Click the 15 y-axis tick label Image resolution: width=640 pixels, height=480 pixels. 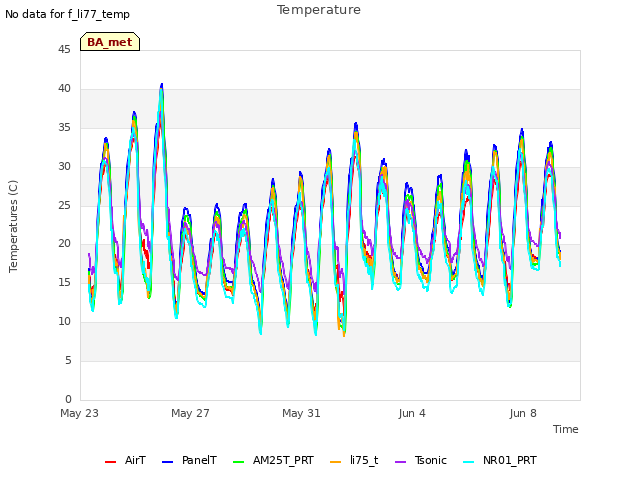tap(64, 282)
